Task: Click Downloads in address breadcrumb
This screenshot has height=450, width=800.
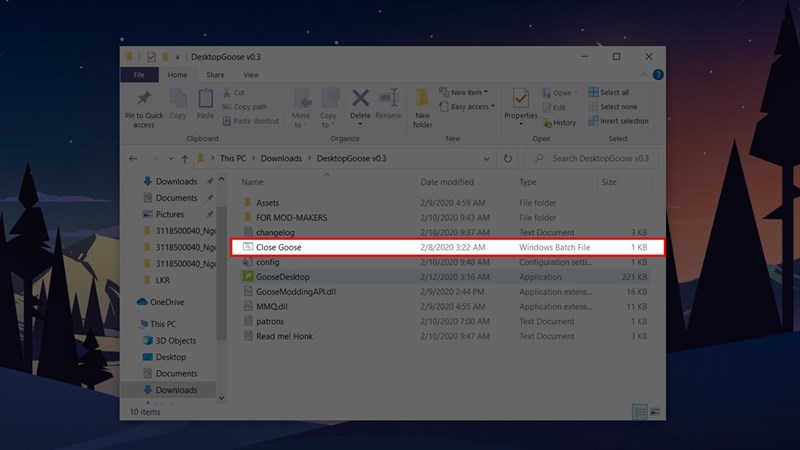Action: click(x=281, y=159)
